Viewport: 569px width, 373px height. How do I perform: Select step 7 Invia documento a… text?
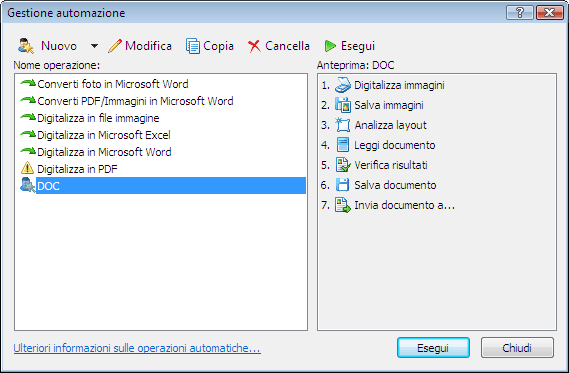[x=404, y=205]
